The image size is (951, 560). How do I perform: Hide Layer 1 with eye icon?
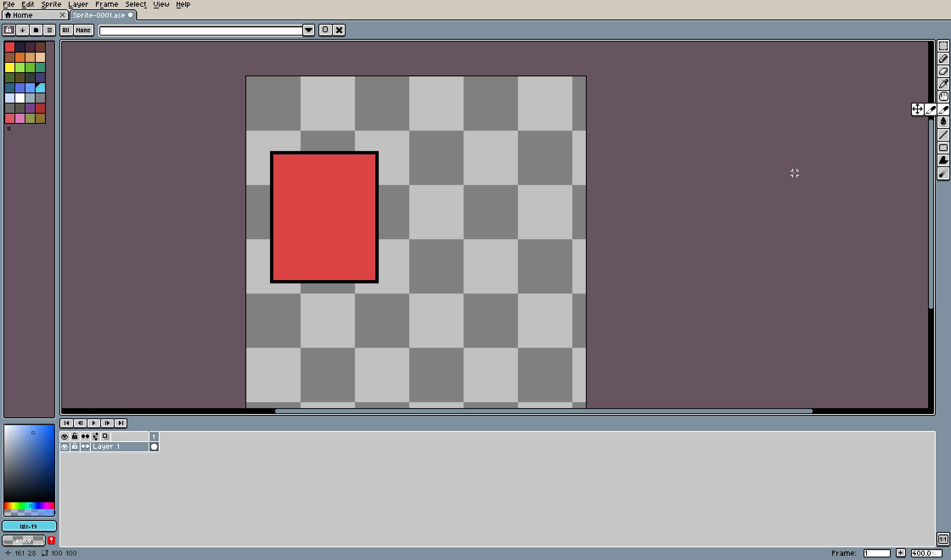[65, 447]
